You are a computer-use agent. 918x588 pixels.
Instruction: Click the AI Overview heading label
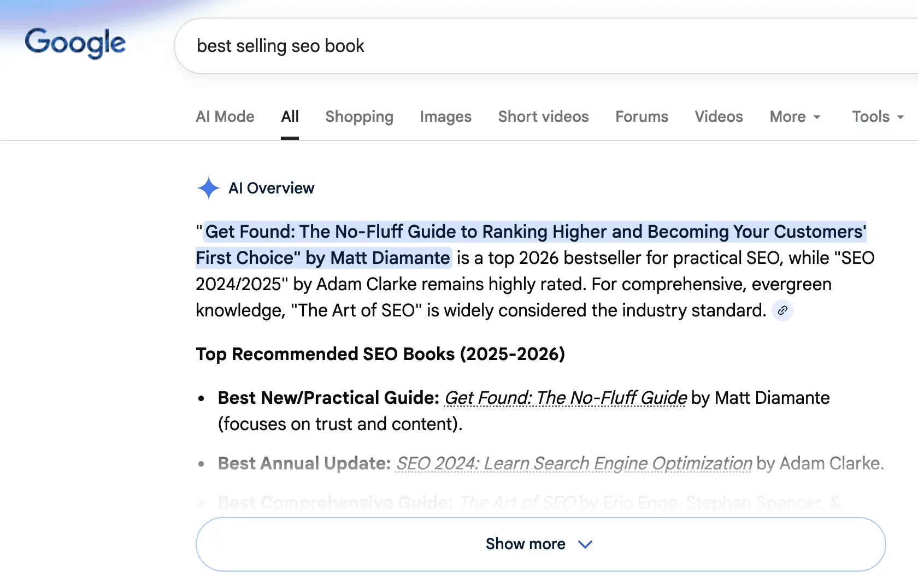click(x=272, y=188)
